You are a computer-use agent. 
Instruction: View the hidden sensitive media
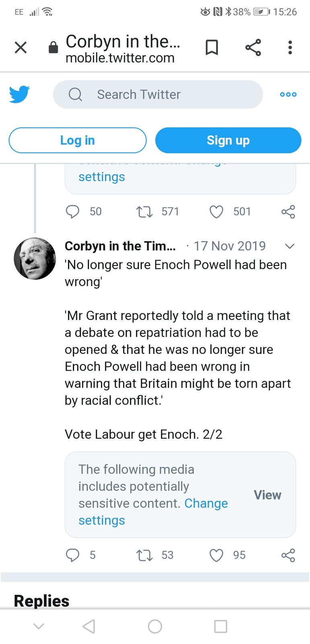pyautogui.click(x=267, y=495)
